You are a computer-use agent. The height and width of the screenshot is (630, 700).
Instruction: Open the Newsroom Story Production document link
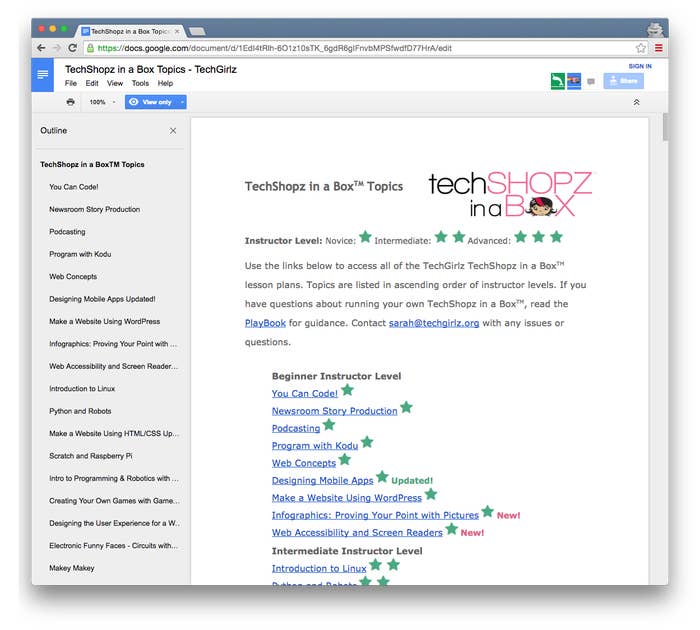click(334, 411)
